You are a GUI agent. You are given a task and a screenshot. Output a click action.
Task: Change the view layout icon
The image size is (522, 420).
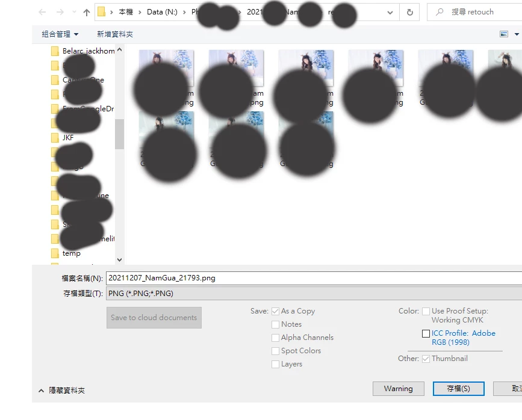pyautogui.click(x=504, y=34)
